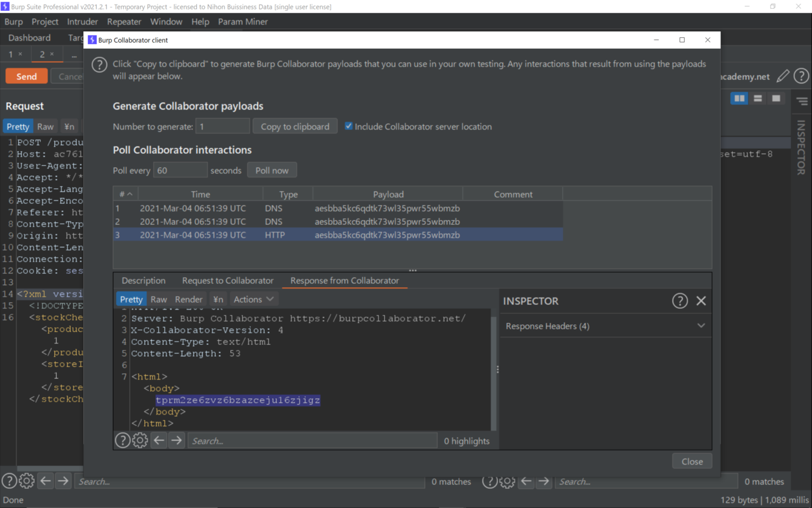The height and width of the screenshot is (508, 812).
Task: Open Repeater settings gear at bottom left
Action: [x=26, y=481]
